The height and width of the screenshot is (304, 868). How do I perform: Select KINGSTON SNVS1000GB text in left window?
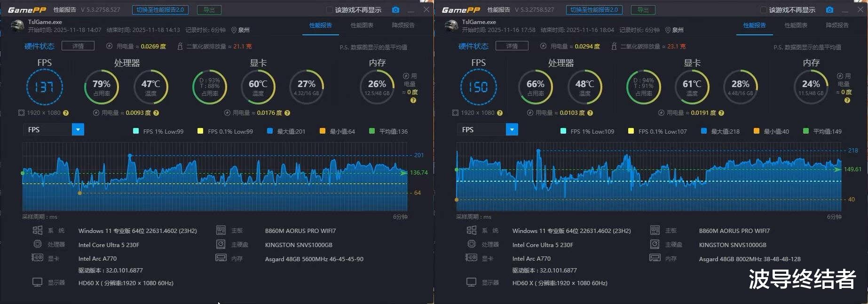point(299,245)
